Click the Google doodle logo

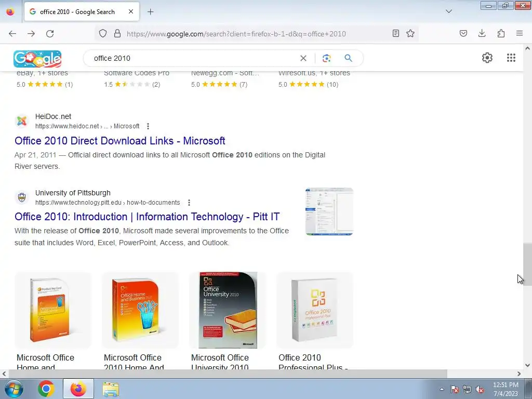(37, 59)
